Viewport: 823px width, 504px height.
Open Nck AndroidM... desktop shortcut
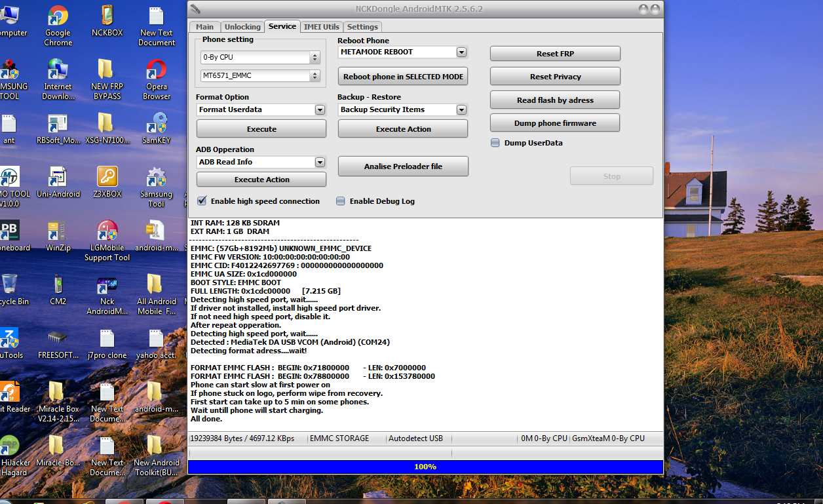(x=107, y=295)
